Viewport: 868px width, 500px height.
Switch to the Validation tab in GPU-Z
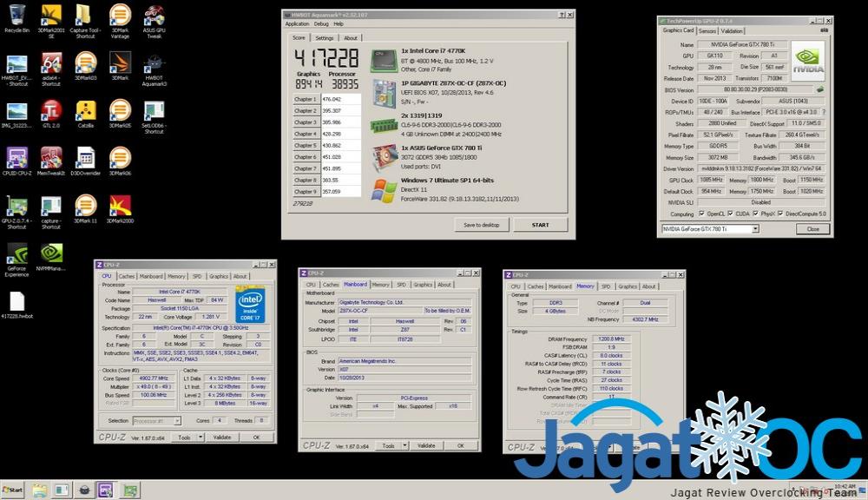point(731,31)
